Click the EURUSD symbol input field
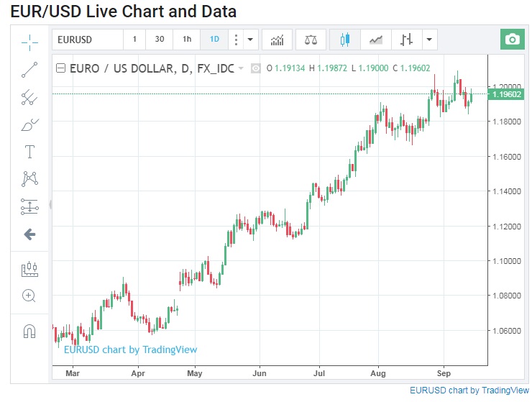532x402 pixels. pyautogui.click(x=86, y=40)
